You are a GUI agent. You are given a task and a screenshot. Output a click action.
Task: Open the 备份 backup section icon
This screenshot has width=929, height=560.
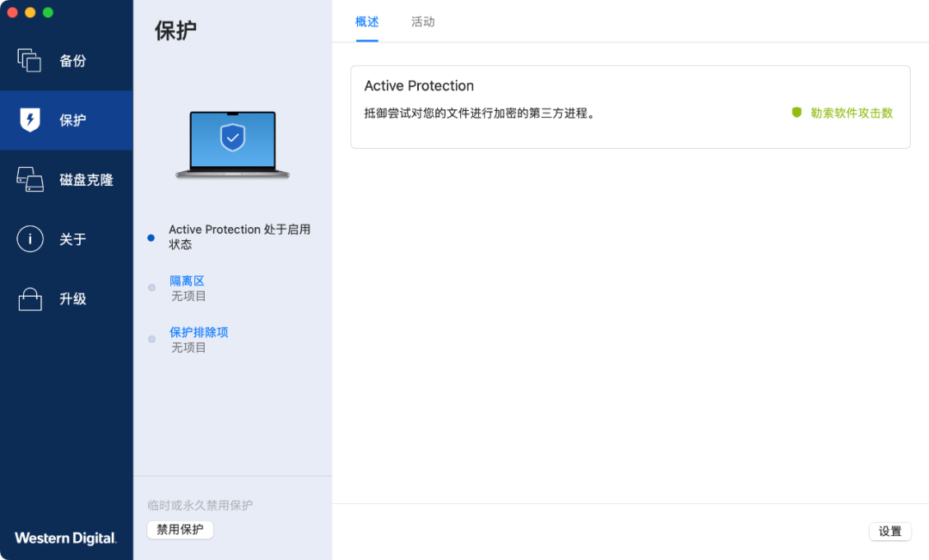(29, 60)
